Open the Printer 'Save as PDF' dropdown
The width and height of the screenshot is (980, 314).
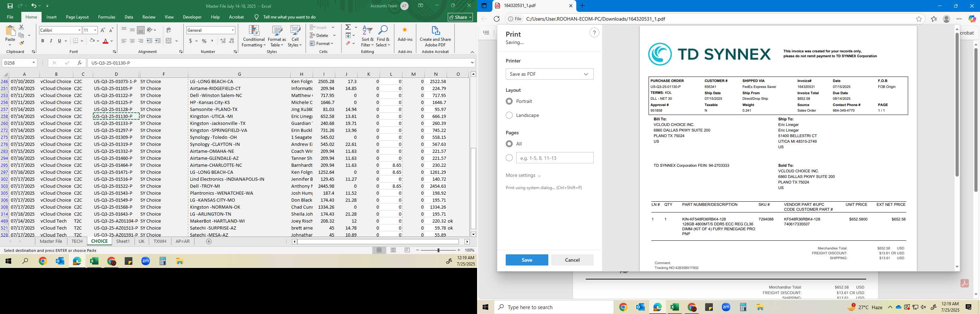pos(549,74)
